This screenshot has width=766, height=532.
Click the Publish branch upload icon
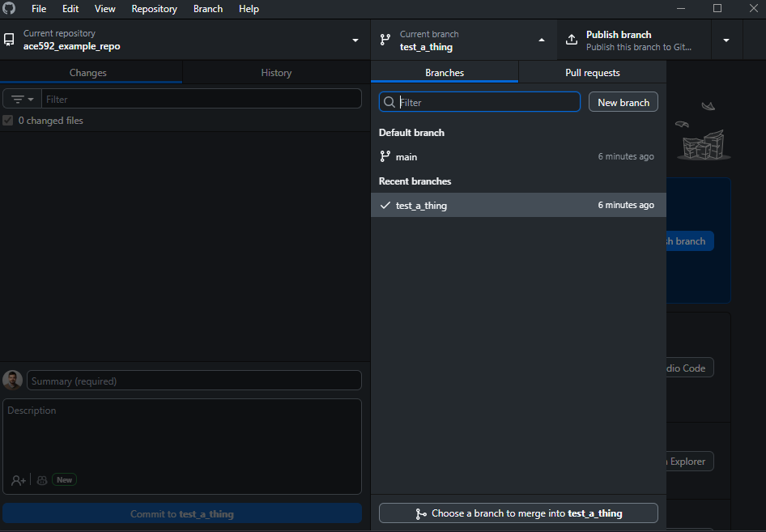(x=572, y=40)
